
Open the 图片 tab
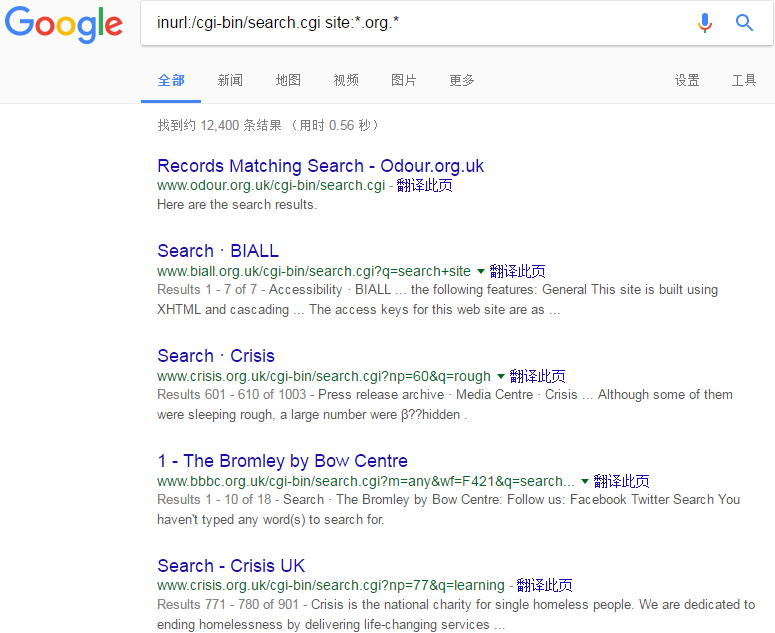404,80
